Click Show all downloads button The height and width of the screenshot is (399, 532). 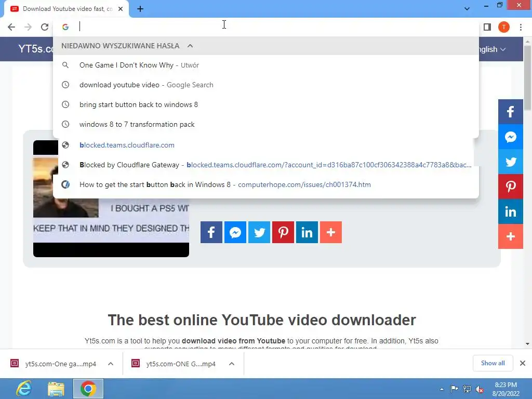tap(493, 363)
